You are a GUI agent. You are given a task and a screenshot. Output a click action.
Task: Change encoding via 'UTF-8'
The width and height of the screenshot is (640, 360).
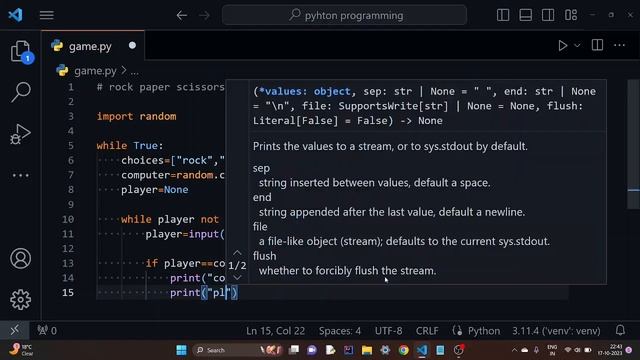[x=388, y=331]
